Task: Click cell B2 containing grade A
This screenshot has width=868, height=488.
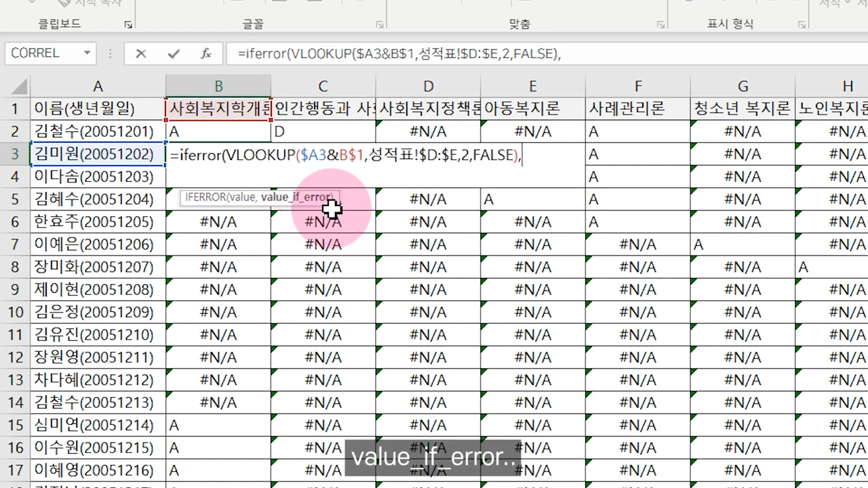Action: pyautogui.click(x=218, y=131)
